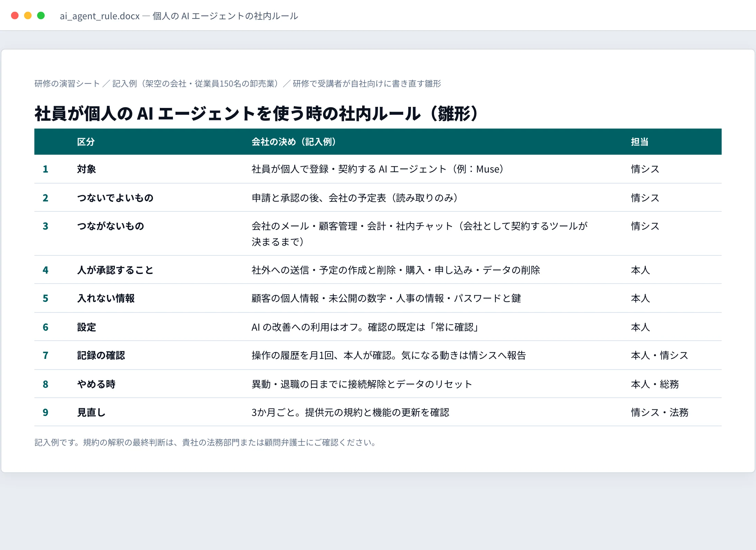Screen dimensions: 756x550
Task: Click the cell 社外への送信・予定の作成と削除
Action: point(396,270)
